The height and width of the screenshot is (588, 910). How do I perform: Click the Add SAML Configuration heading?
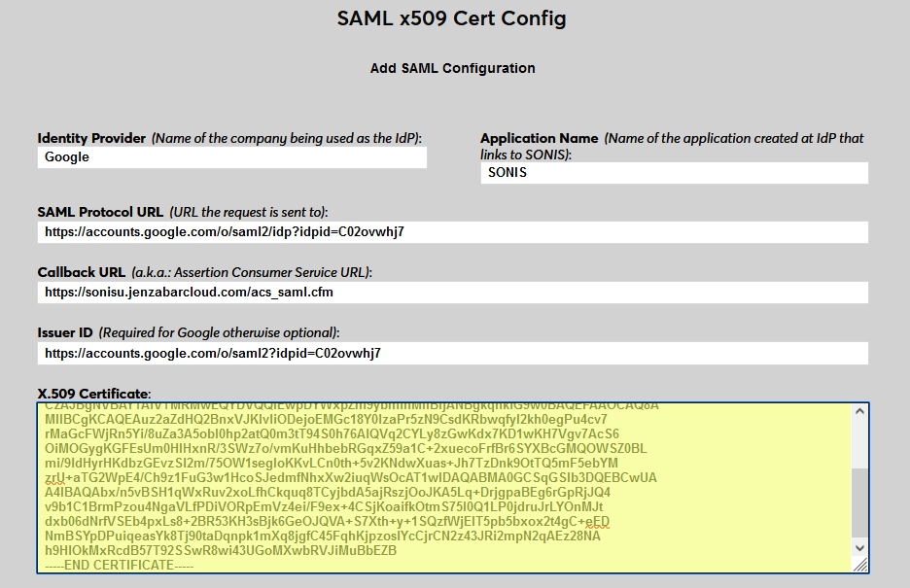[x=452, y=68]
